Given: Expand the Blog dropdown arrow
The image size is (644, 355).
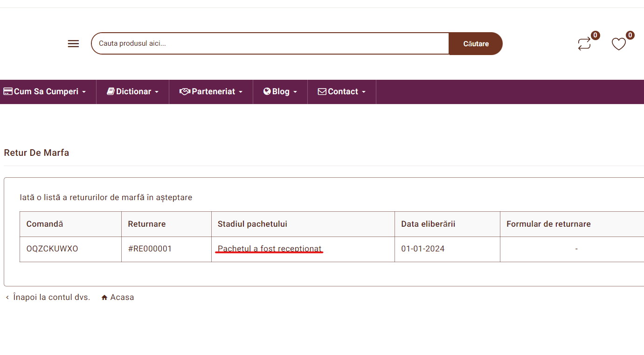Looking at the screenshot, I should [295, 92].
